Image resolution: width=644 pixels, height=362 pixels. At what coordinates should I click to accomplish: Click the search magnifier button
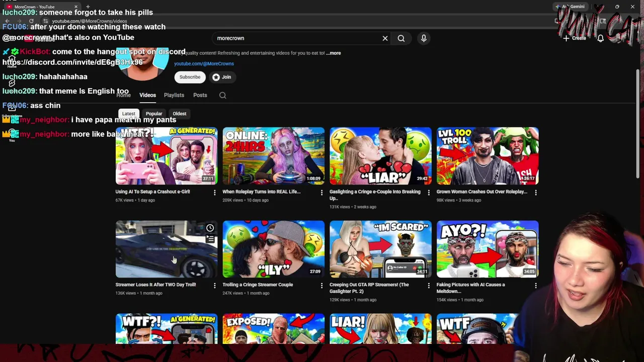pyautogui.click(x=401, y=38)
